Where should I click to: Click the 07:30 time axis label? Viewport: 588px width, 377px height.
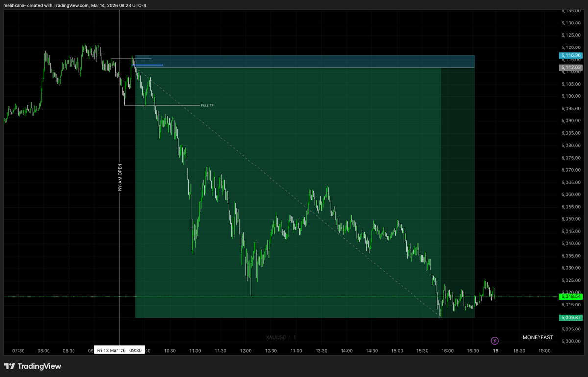tap(18, 351)
